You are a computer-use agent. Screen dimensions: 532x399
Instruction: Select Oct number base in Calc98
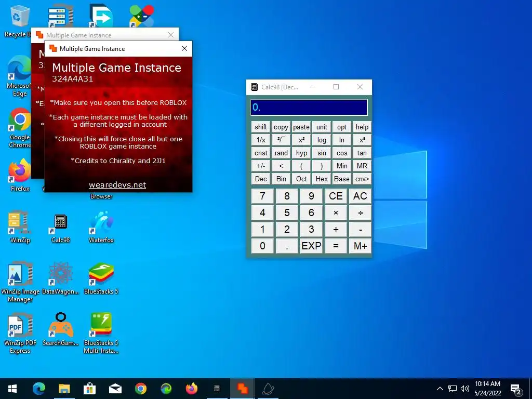point(301,179)
